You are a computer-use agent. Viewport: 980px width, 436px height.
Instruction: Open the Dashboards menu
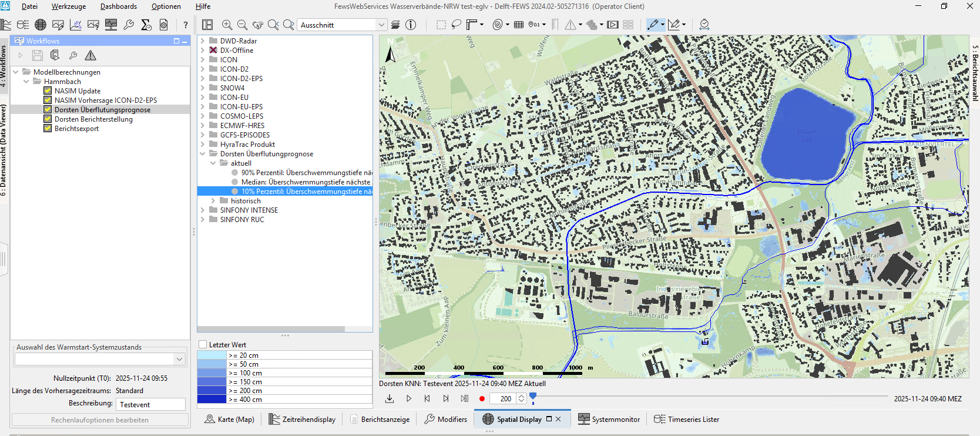pyautogui.click(x=119, y=6)
